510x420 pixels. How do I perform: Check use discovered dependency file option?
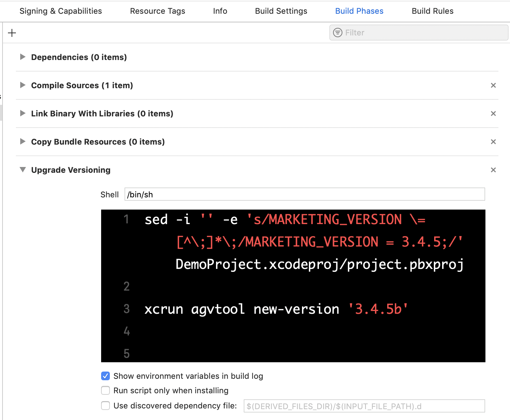[105, 406]
